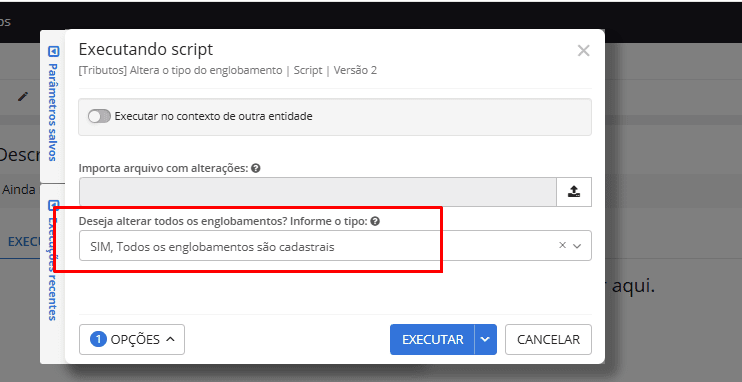The height and width of the screenshot is (382, 742).
Task: Click the upload file icon button
Action: [x=574, y=192]
